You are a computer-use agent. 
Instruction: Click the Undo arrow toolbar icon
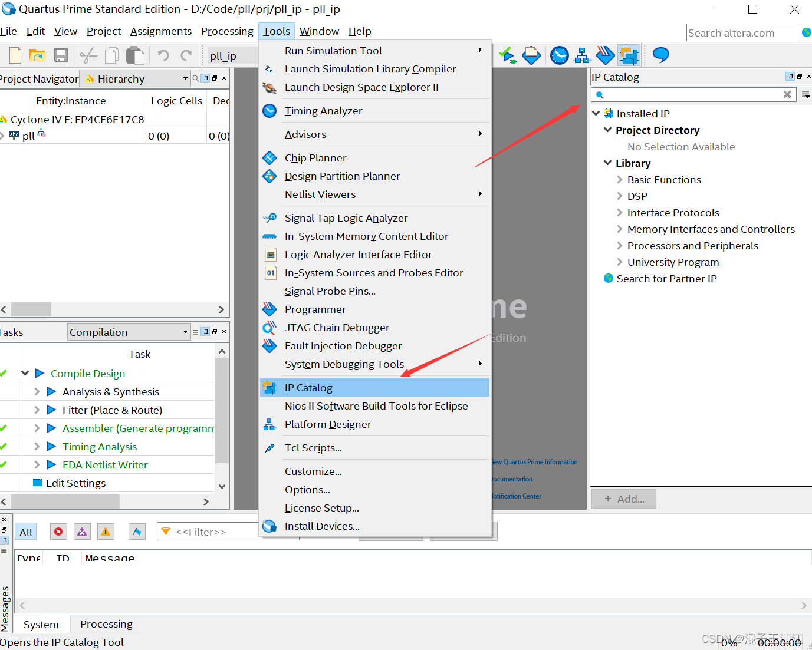[163, 55]
